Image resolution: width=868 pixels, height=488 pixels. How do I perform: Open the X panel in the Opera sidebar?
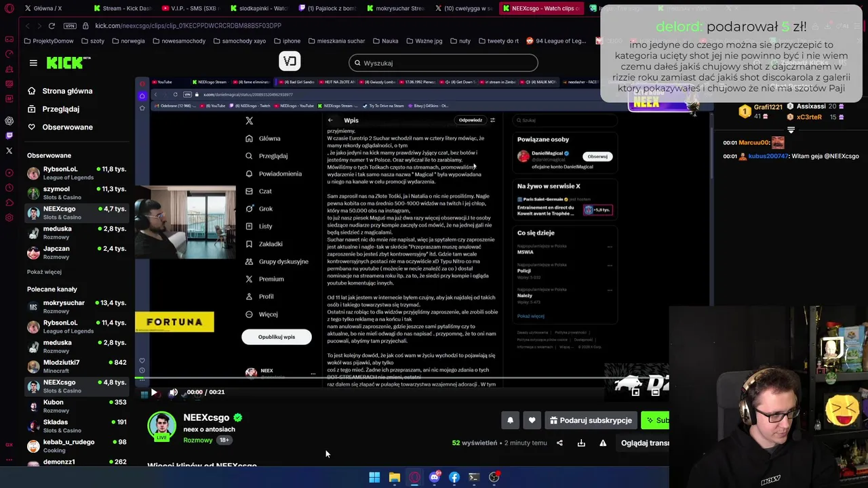coord(9,150)
